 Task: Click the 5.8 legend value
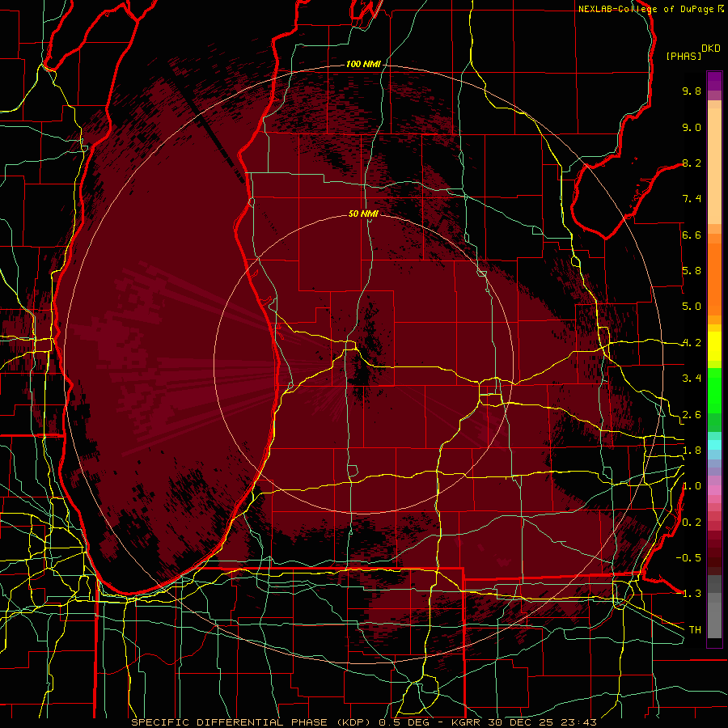[692, 271]
